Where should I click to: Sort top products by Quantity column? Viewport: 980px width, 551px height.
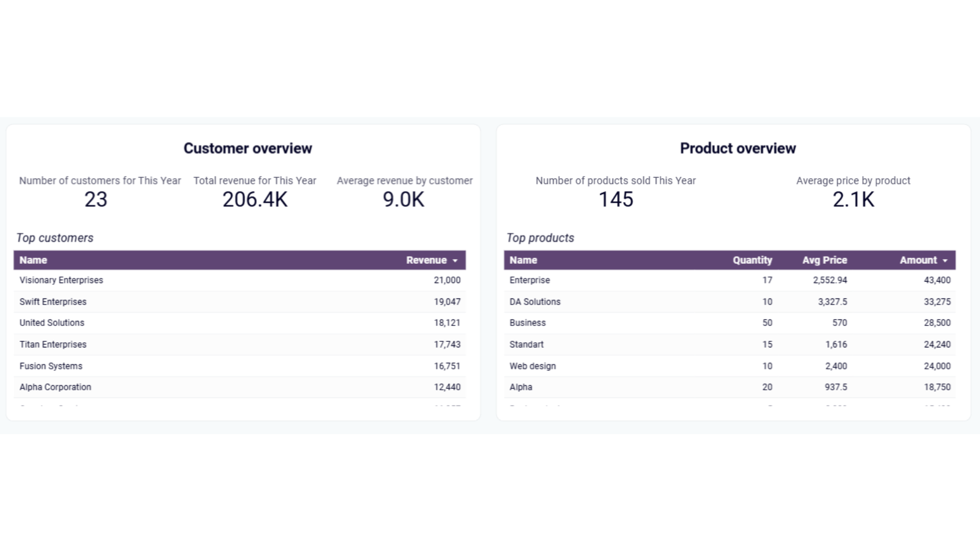[752, 260]
